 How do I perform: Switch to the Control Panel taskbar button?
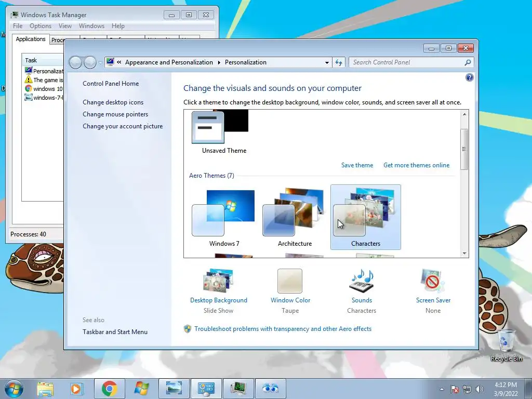point(206,389)
